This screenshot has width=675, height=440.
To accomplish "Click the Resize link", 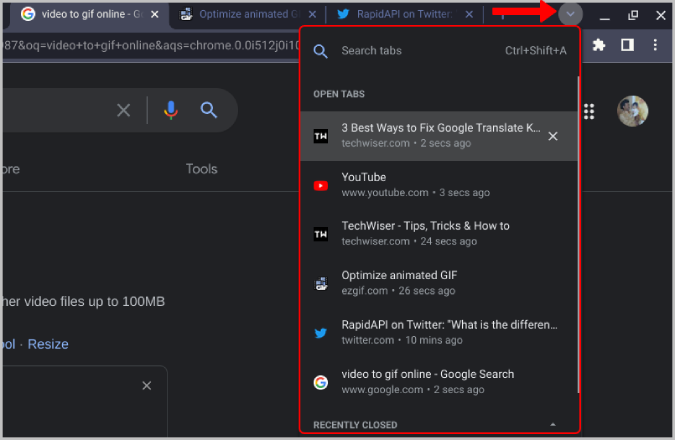I will tap(48, 344).
